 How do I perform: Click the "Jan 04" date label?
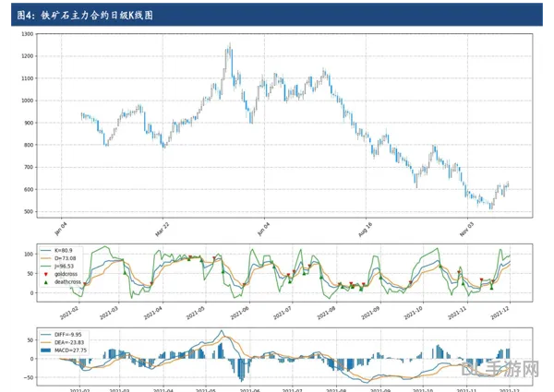pos(60,229)
